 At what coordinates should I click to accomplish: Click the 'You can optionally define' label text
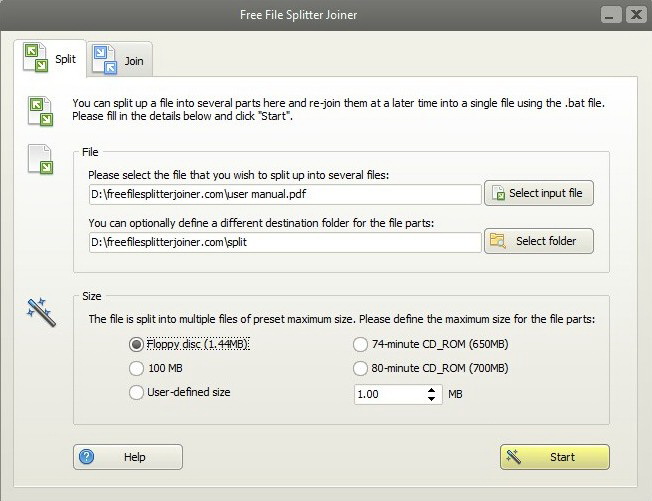click(x=261, y=223)
